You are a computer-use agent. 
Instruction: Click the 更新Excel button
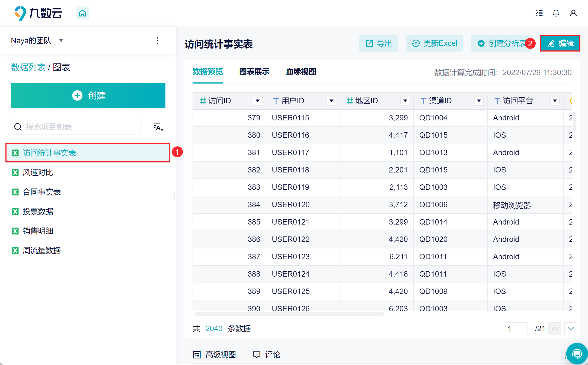point(434,43)
